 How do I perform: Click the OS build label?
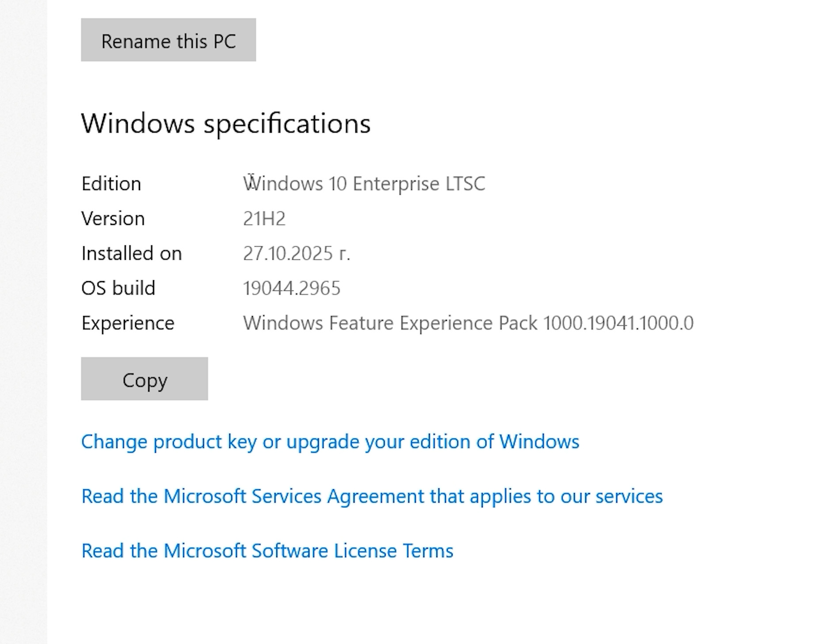click(118, 288)
